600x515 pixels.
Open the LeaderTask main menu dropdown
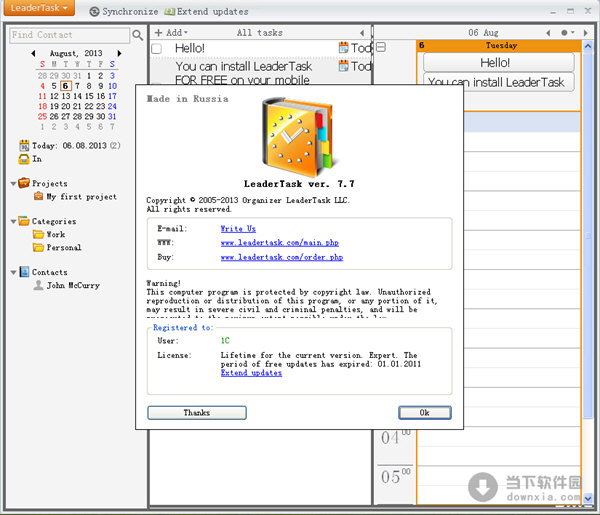(x=39, y=8)
